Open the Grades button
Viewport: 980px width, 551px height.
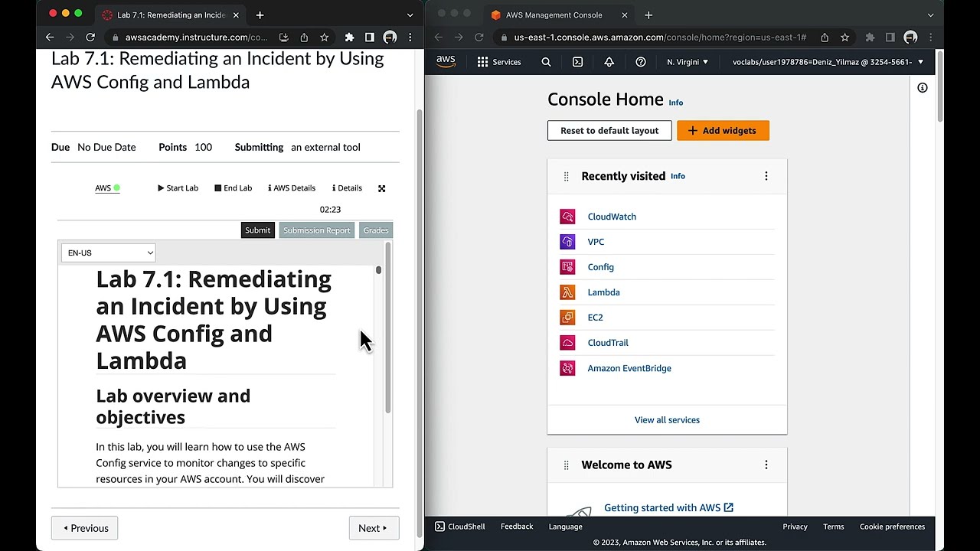point(376,230)
